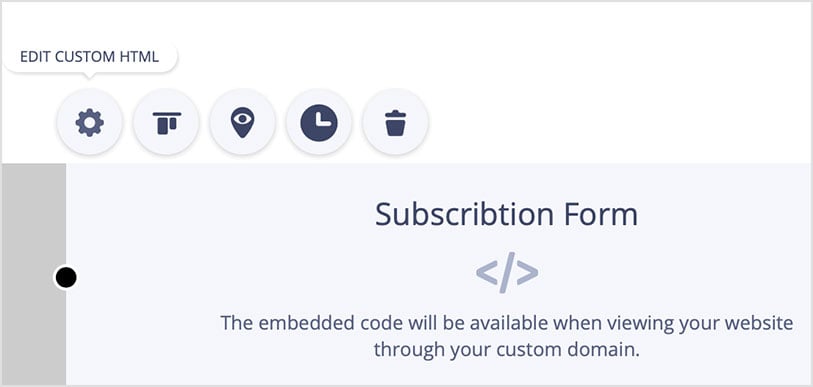This screenshot has height=387, width=813.
Task: Click the round button with the garbage bin
Action: pos(395,122)
